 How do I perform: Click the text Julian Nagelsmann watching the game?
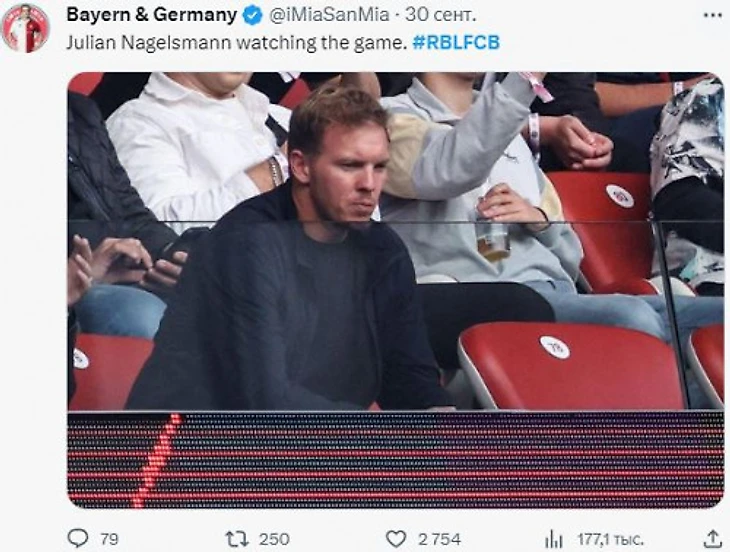click(237, 43)
